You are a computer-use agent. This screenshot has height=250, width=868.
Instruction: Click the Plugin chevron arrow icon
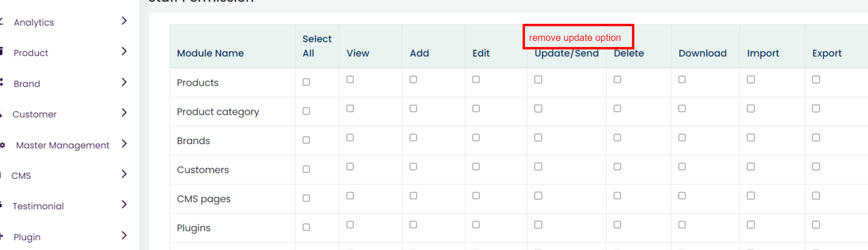point(124,235)
